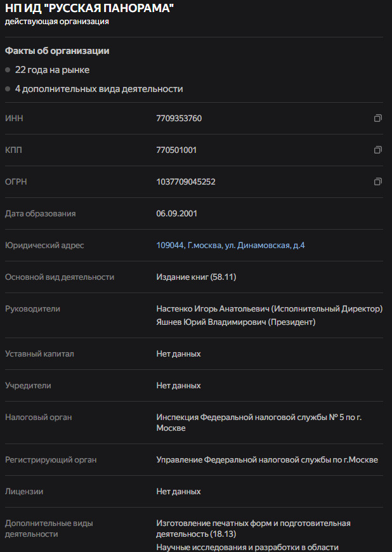This screenshot has width=392, height=552.
Task: Click president Яшнев Юрий Владимирович
Action: (x=235, y=322)
